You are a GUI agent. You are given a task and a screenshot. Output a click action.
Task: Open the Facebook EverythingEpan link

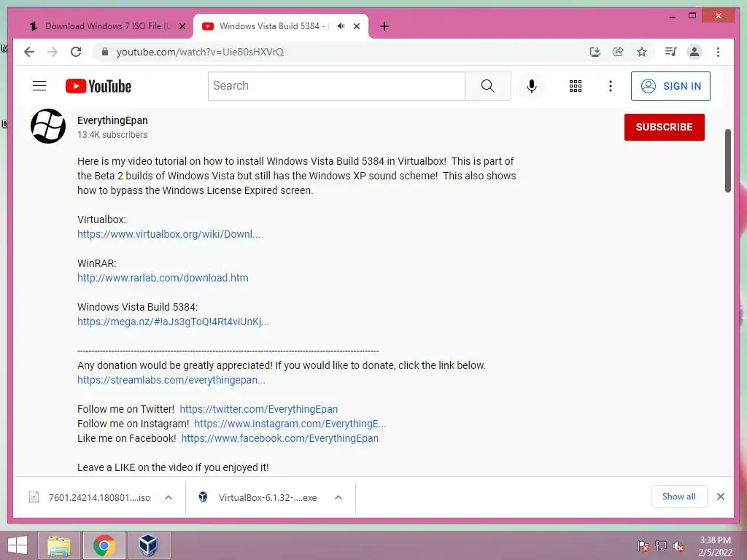pos(280,438)
